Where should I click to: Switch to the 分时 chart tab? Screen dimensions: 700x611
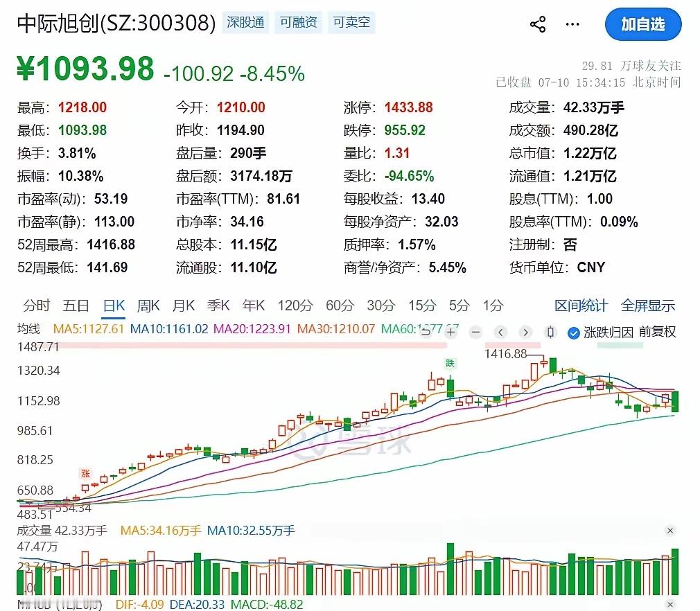pyautogui.click(x=36, y=305)
